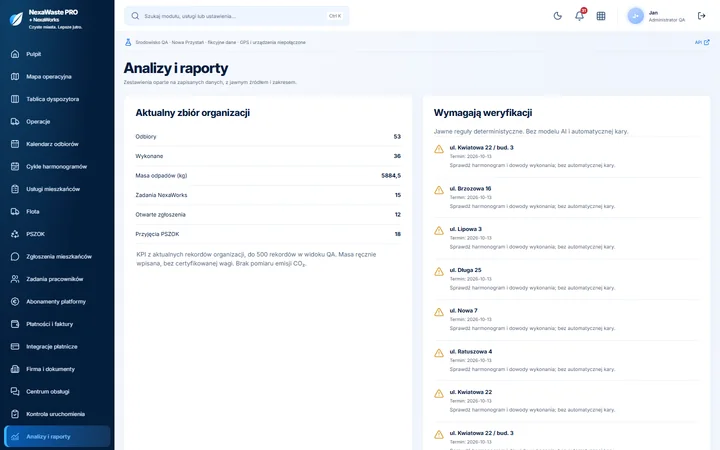The height and width of the screenshot is (450, 720).
Task: Open Jan Administrator QA user profile
Action: (657, 16)
